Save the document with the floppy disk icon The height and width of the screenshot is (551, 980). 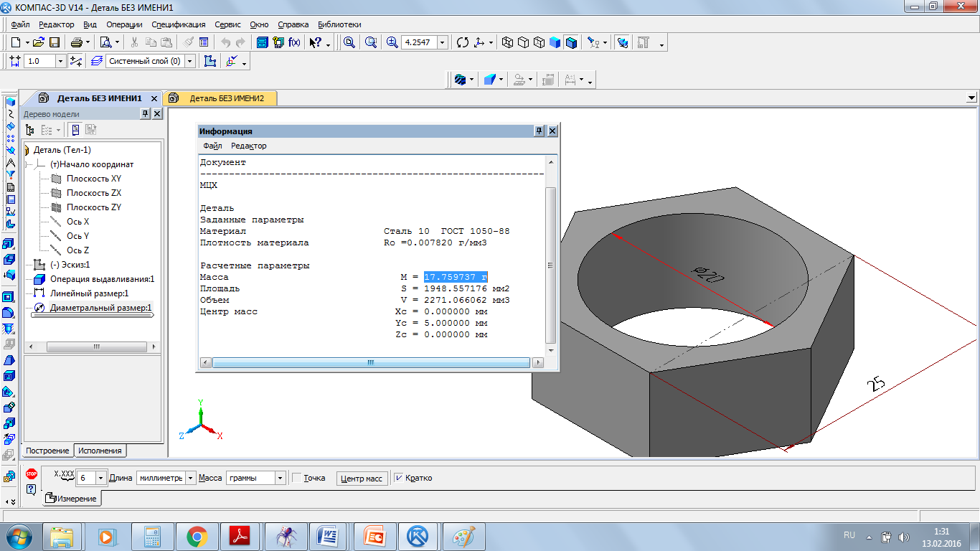[54, 42]
